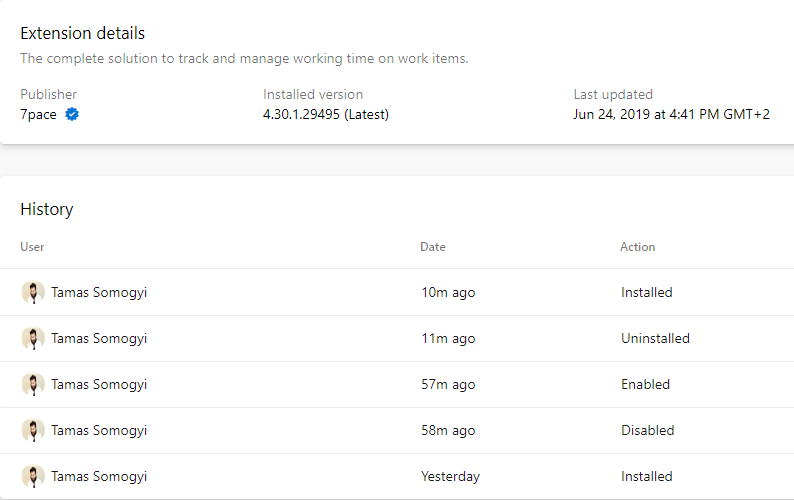Click Tamas Somogyi name in 58m ago row
This screenshot has width=794, height=500.
[99, 431]
